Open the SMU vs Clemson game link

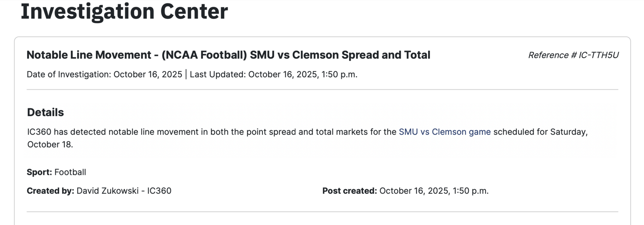coord(444,132)
